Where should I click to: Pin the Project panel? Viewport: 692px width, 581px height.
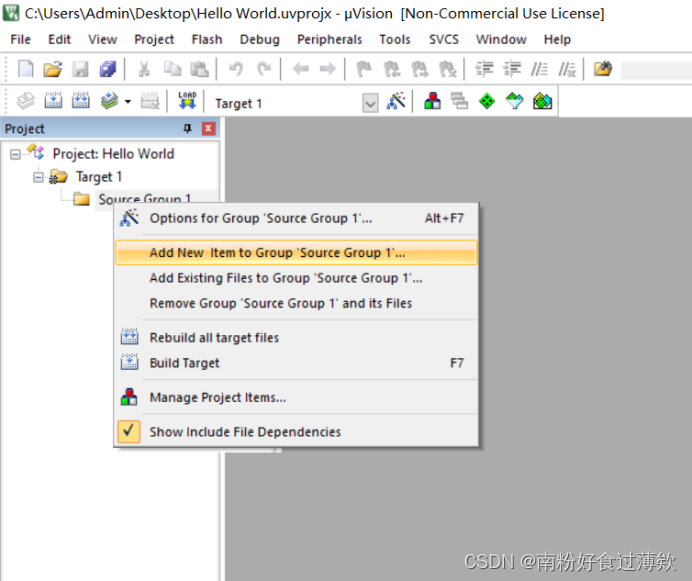pyautogui.click(x=188, y=128)
